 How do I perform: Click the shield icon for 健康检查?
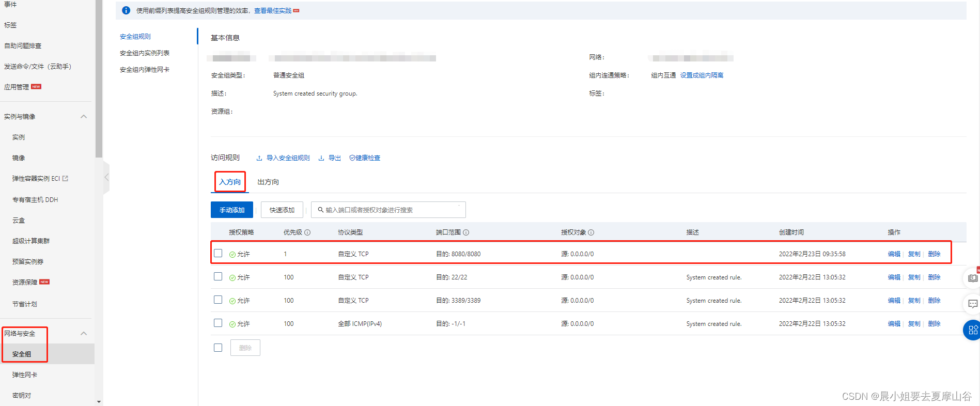point(352,158)
